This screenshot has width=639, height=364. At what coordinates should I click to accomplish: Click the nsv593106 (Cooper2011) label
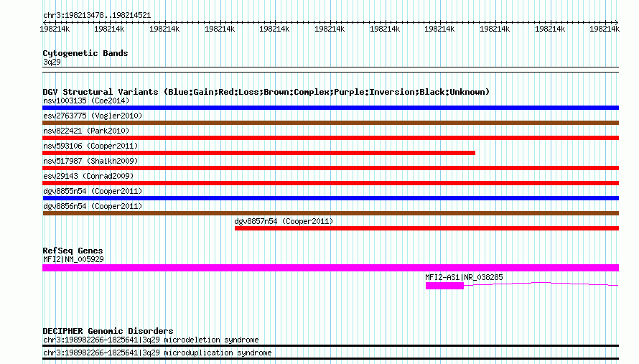pyautogui.click(x=90, y=146)
